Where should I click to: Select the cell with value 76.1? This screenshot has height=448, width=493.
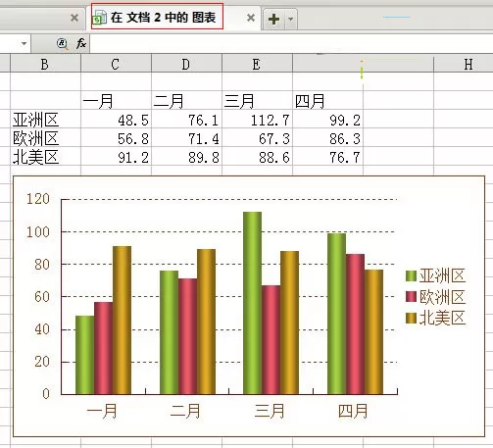(x=186, y=119)
